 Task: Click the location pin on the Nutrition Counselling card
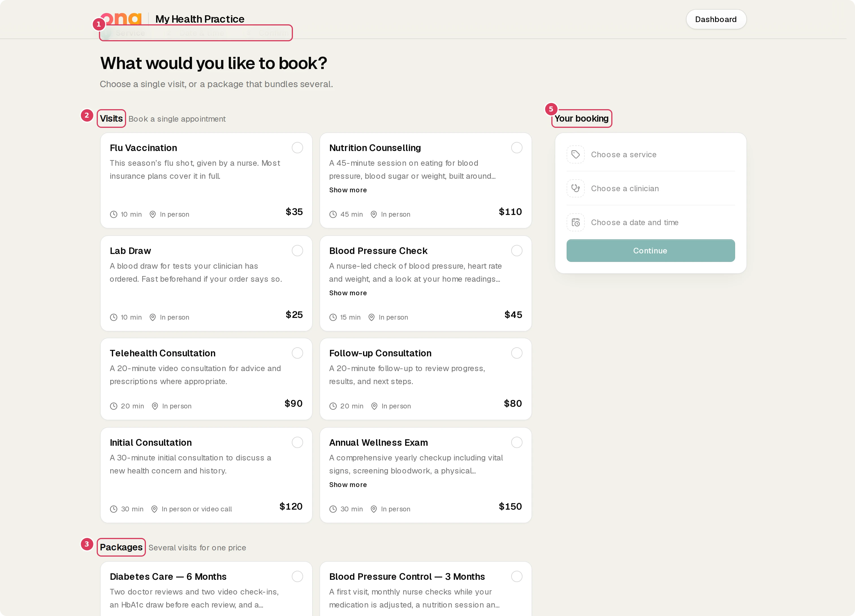[x=373, y=214]
